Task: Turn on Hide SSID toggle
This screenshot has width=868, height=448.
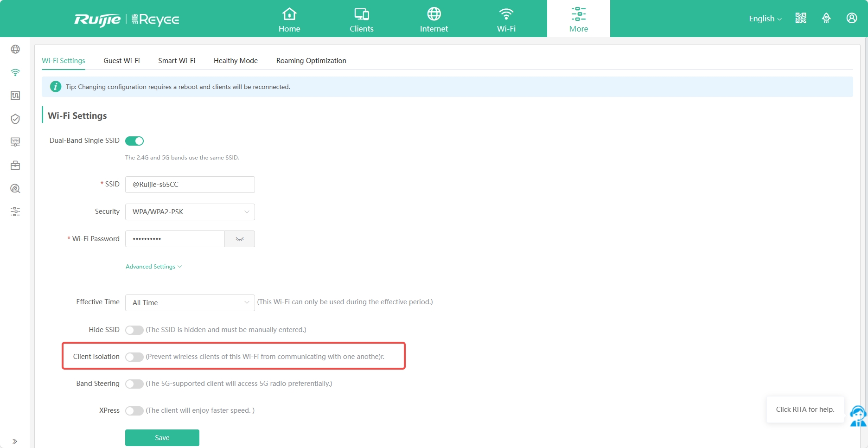Action: click(134, 330)
